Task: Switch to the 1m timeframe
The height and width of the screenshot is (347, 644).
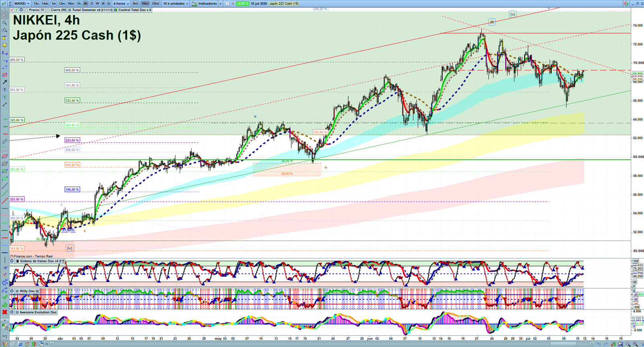Action: tap(54, 4)
